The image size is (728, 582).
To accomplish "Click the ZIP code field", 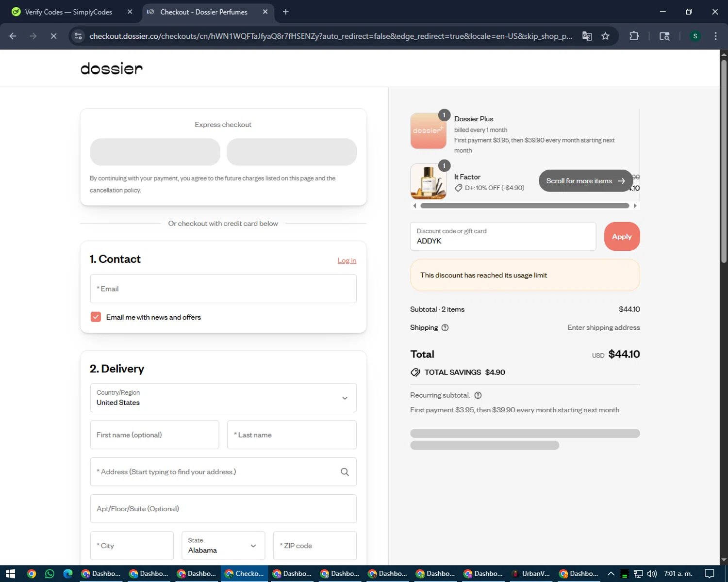I will click(315, 546).
